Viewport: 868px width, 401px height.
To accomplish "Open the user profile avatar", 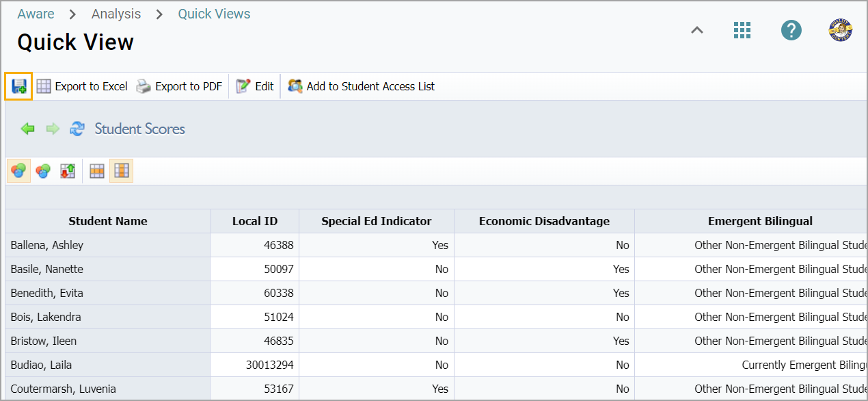I will coord(840,30).
